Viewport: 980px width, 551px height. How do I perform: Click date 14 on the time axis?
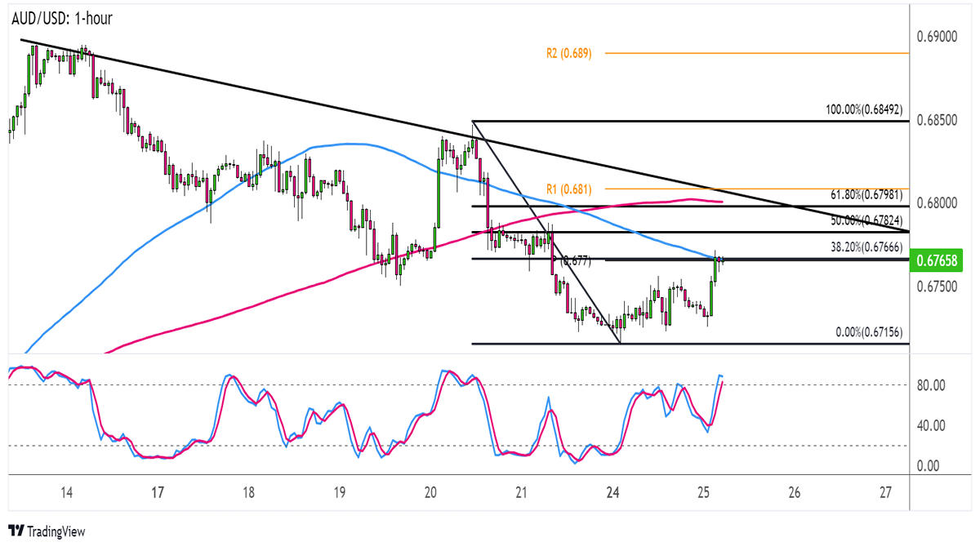66,493
